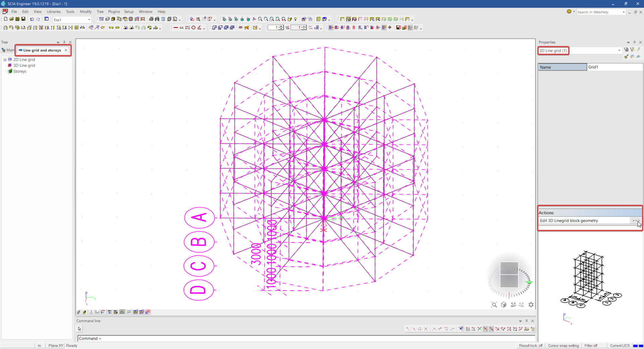Click the circle drawing tool in the toolbar
The height and width of the screenshot is (349, 644).
194,28
